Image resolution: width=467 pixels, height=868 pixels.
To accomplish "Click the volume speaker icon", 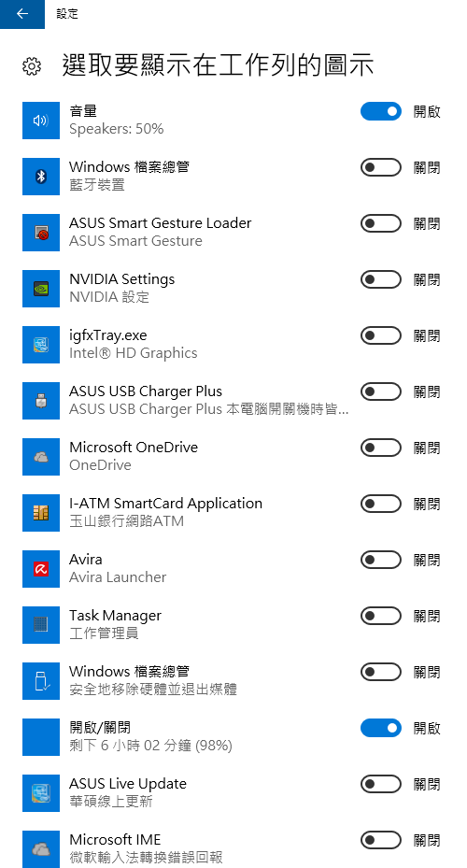I will (x=41, y=121).
